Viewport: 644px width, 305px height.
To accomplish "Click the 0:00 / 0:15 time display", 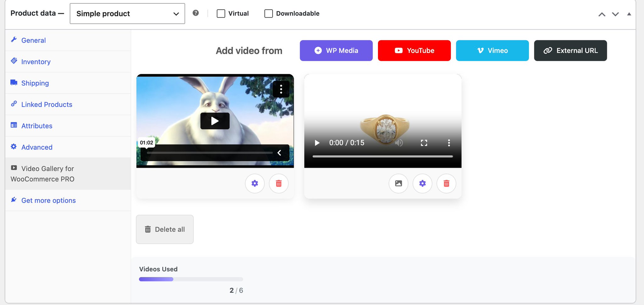I will tap(347, 143).
